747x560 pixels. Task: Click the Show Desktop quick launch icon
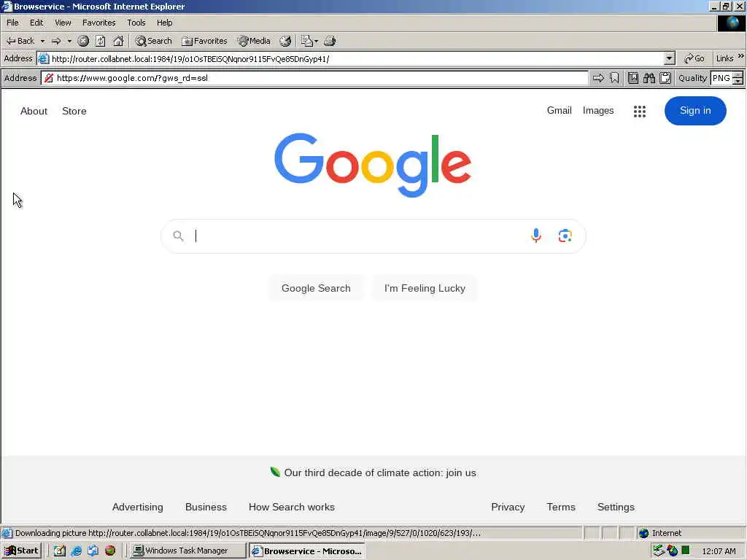(x=60, y=551)
